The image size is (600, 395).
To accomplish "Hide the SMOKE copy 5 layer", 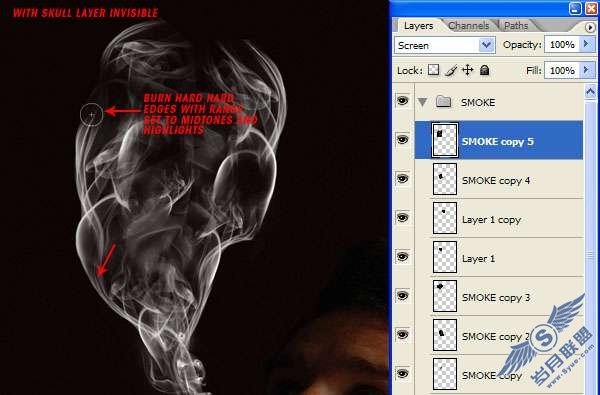I will click(x=402, y=140).
